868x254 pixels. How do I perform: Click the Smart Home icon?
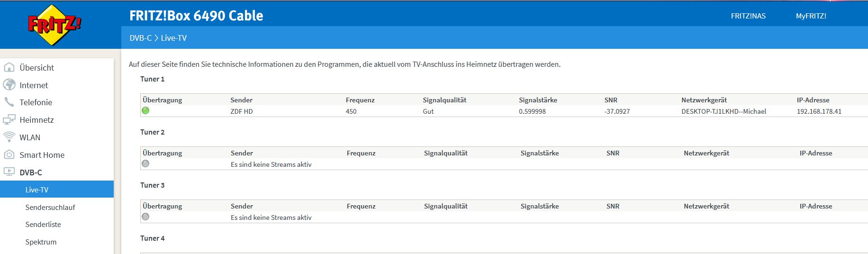pos(9,154)
